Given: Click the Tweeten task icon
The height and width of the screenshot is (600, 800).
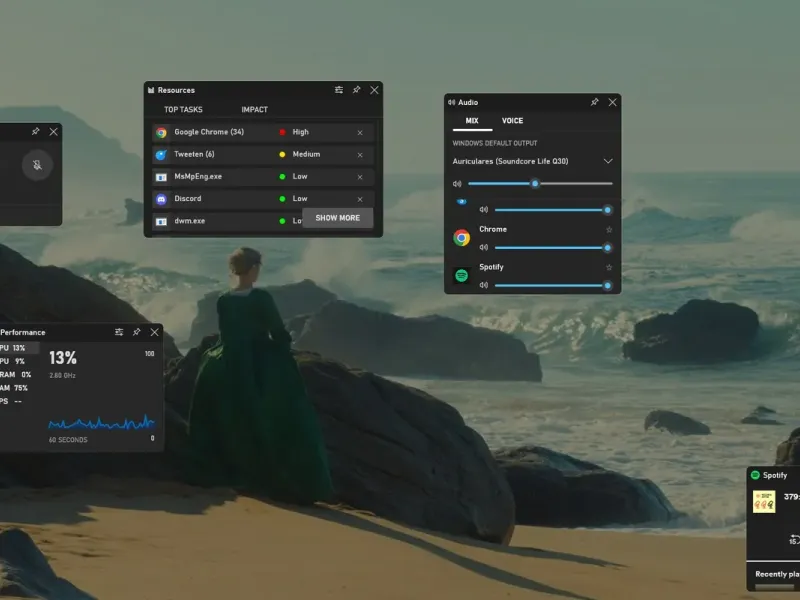Looking at the screenshot, I should click(x=161, y=155).
